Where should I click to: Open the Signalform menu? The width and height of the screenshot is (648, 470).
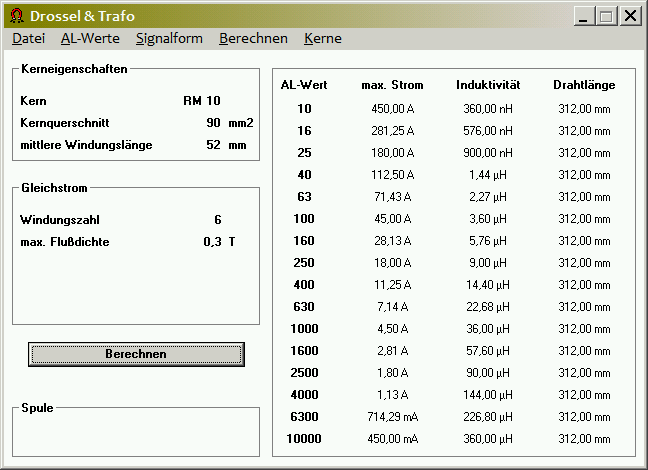tap(169, 38)
